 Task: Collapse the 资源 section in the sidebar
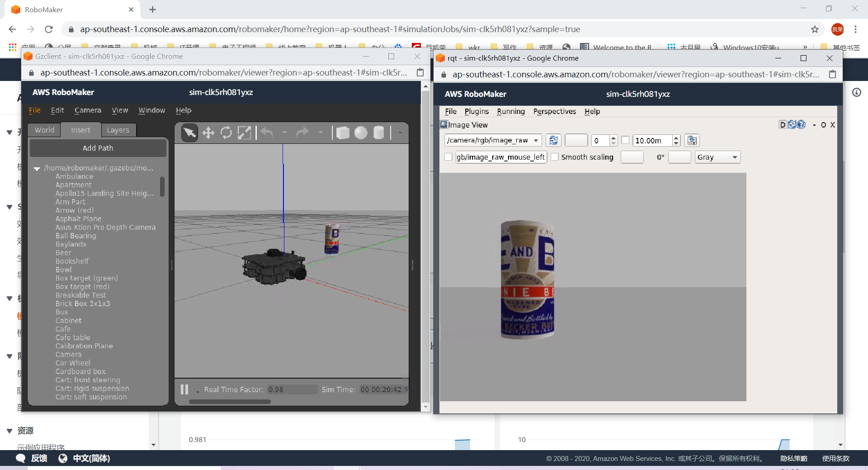(9, 431)
